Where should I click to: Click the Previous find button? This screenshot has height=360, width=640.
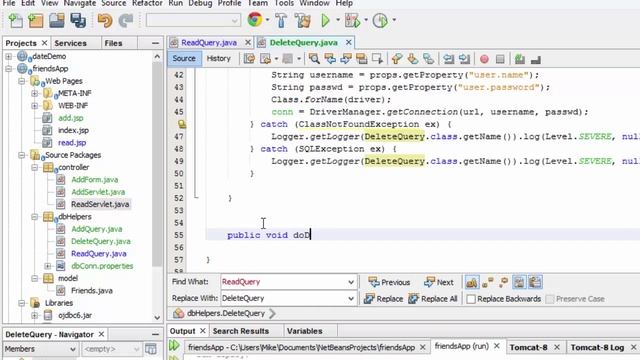pyautogui.click(x=389, y=282)
